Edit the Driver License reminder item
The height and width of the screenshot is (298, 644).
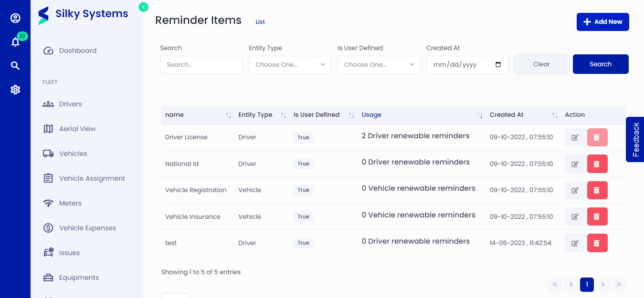575,137
